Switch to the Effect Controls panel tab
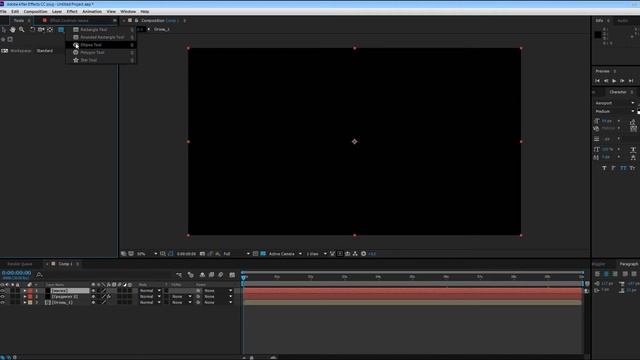The width and height of the screenshot is (640, 360). click(69, 20)
